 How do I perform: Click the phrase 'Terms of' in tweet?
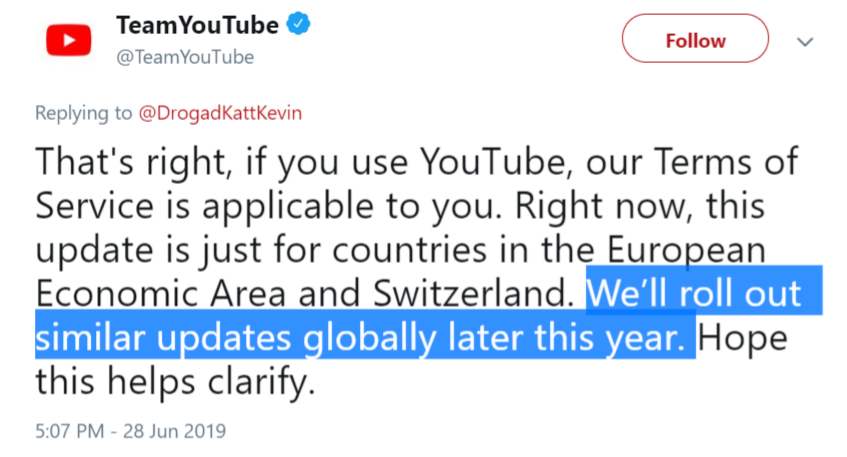click(x=726, y=162)
